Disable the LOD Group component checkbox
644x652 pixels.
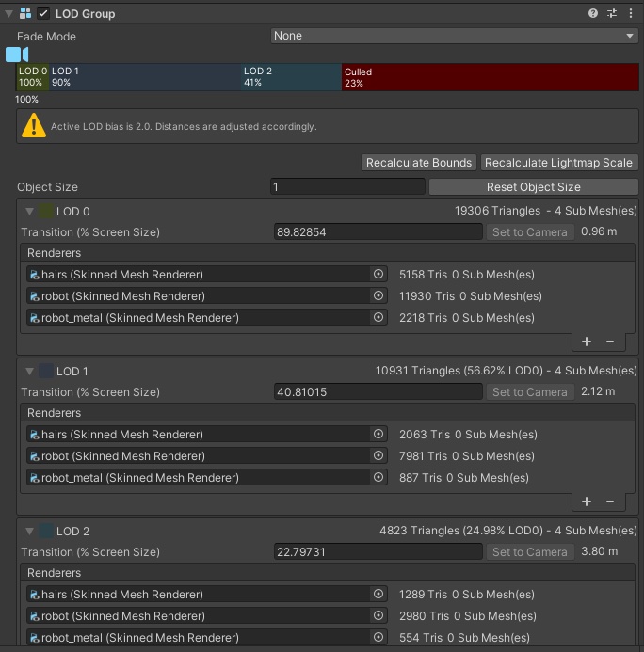click(43, 13)
